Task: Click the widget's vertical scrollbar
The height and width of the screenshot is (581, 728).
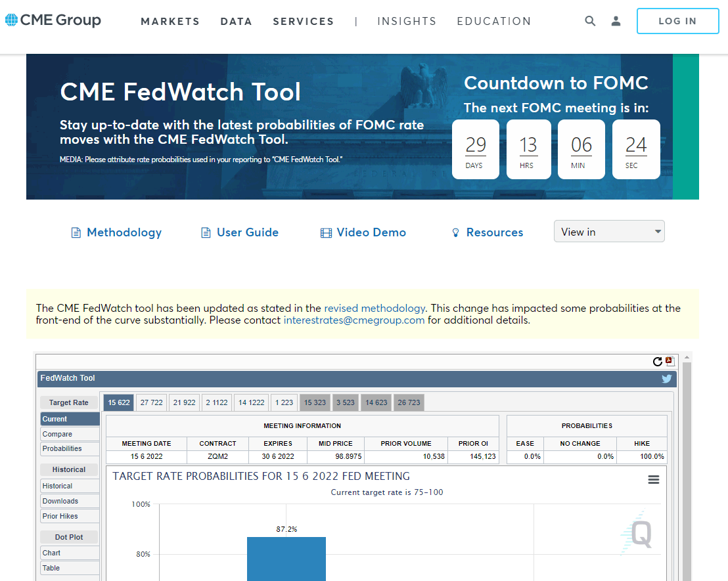Action: tap(687, 466)
